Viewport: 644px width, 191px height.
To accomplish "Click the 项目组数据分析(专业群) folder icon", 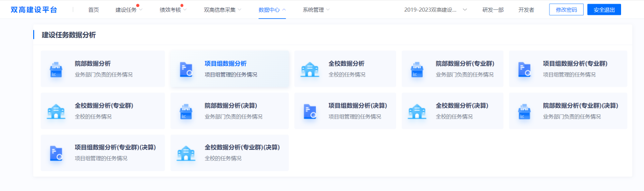I will (524, 69).
